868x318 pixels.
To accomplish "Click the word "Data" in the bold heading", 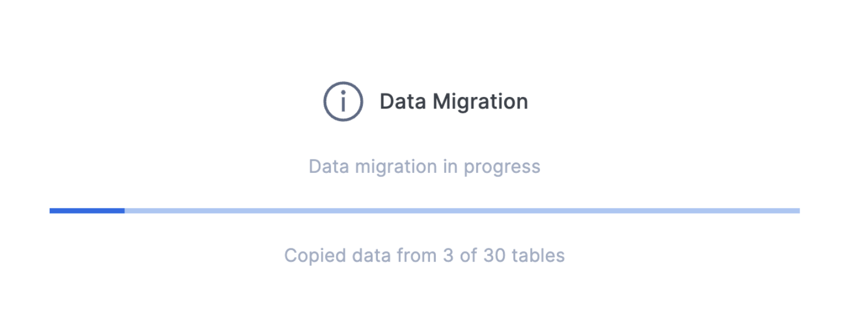I will pos(403,102).
